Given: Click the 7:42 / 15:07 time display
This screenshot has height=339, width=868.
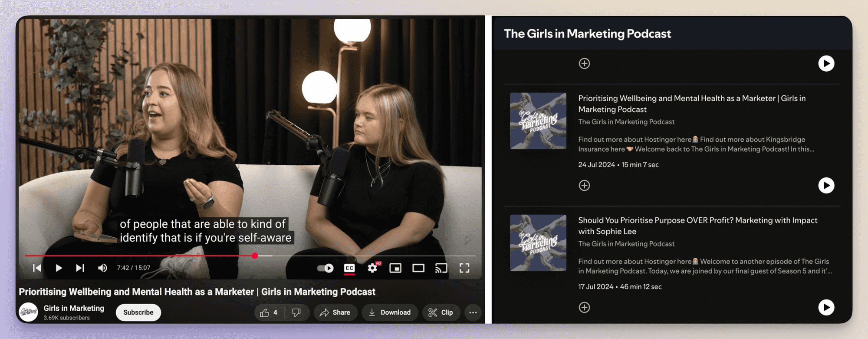Looking at the screenshot, I should [134, 268].
